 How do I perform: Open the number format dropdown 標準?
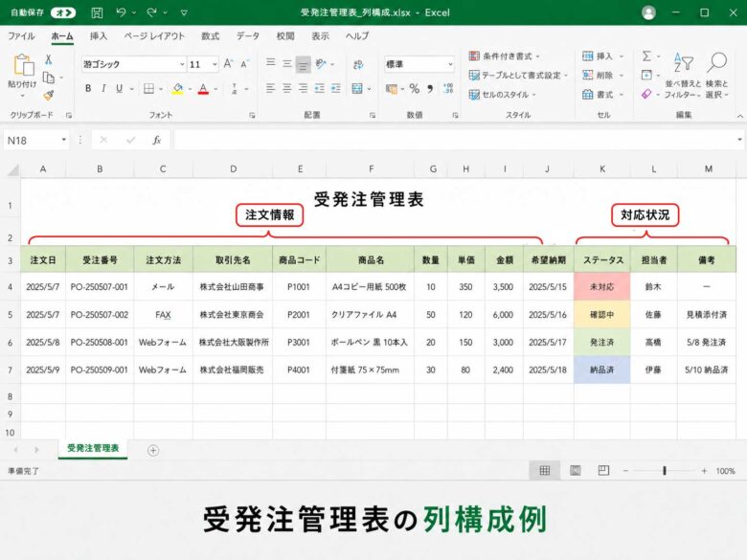click(450, 64)
